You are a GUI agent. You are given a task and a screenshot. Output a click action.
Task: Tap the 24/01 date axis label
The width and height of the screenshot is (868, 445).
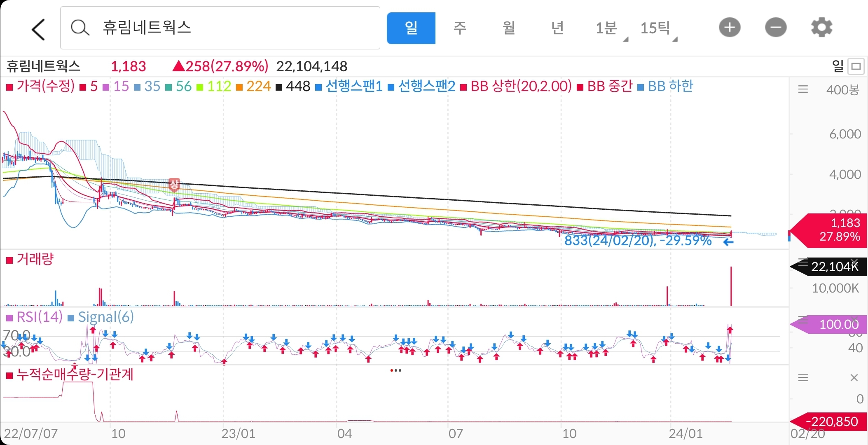click(686, 433)
